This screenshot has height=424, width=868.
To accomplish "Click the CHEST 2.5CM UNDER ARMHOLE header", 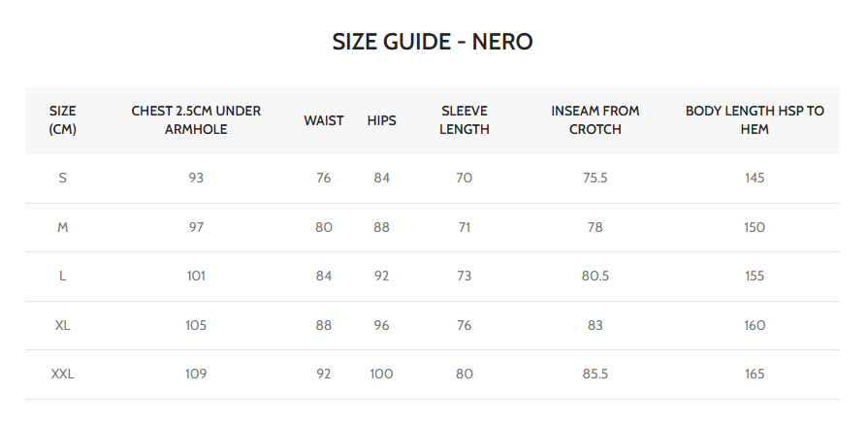I will pos(196,120).
